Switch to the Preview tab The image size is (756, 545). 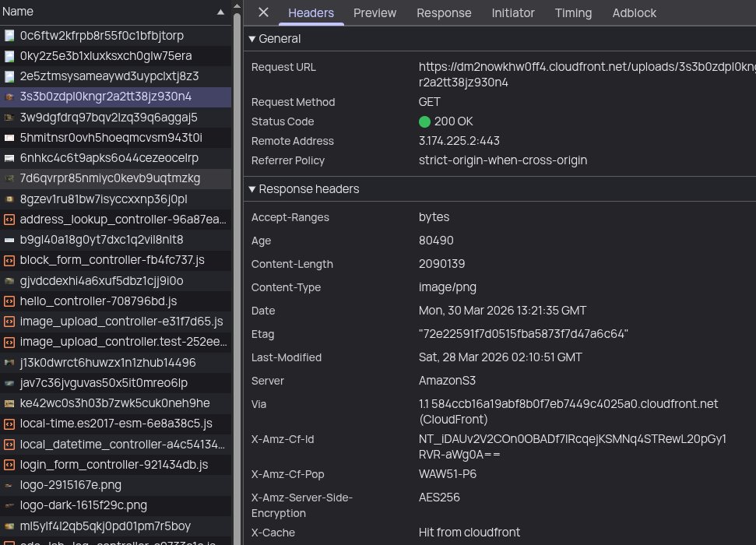click(x=374, y=13)
